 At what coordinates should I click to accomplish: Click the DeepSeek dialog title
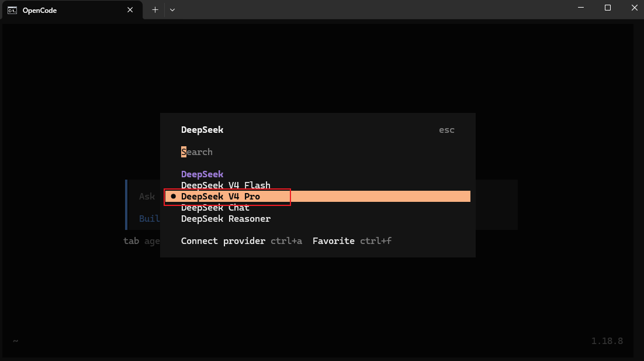(202, 130)
